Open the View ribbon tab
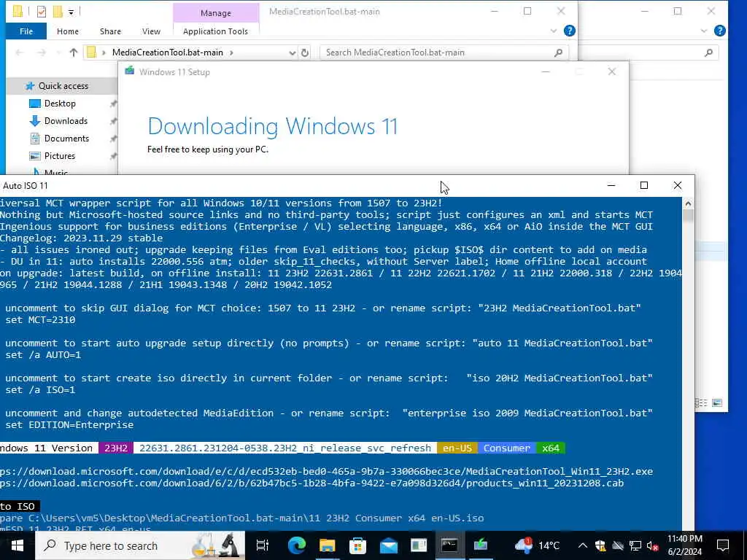Image resolution: width=747 pixels, height=560 pixels. point(151,31)
